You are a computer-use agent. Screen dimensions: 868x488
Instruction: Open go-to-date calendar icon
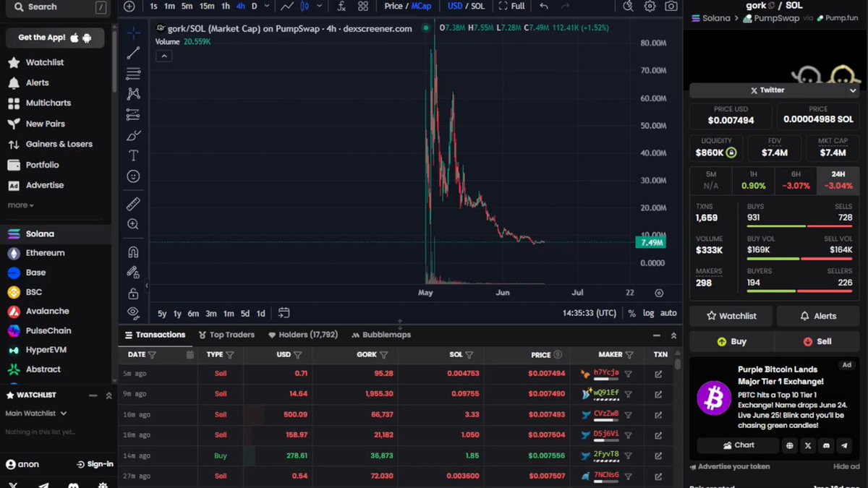click(x=284, y=313)
